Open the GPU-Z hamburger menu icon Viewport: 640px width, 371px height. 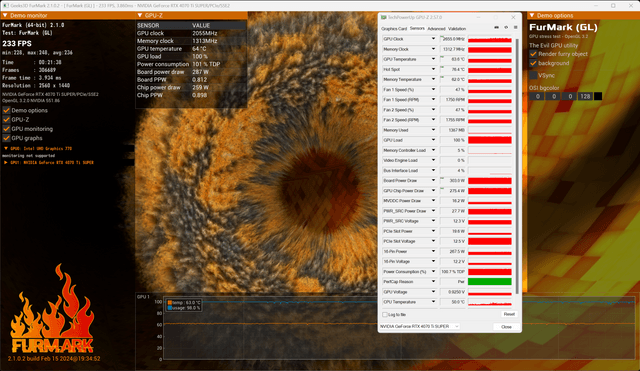(x=516, y=28)
